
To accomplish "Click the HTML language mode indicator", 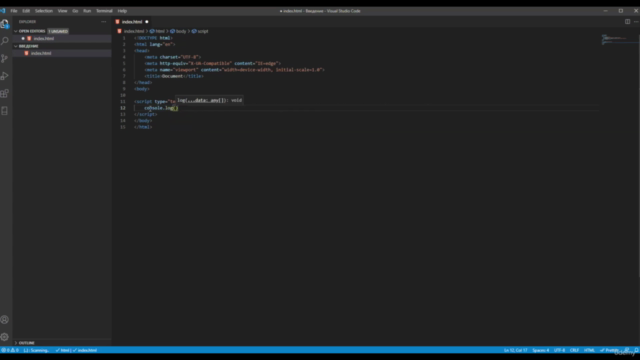I will (589, 350).
